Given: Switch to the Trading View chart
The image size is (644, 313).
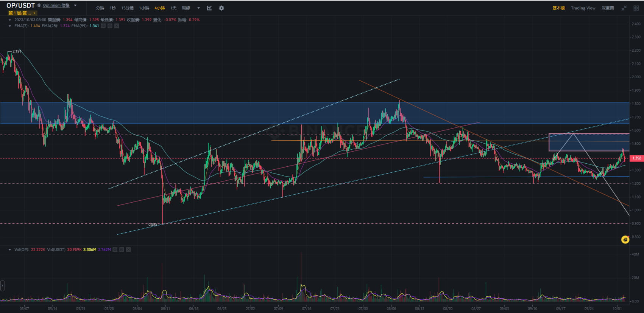Looking at the screenshot, I should (583, 8).
